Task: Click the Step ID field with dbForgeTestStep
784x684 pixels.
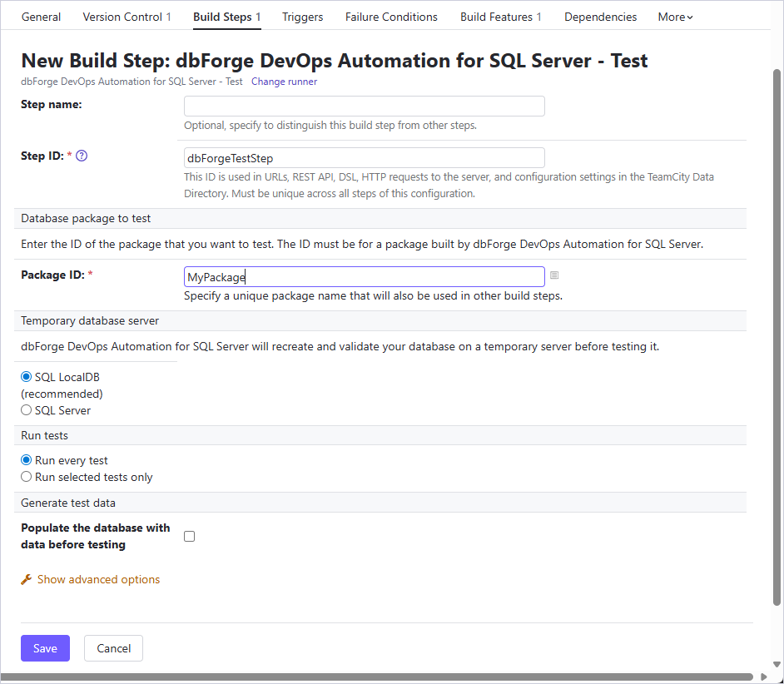Action: pos(364,158)
